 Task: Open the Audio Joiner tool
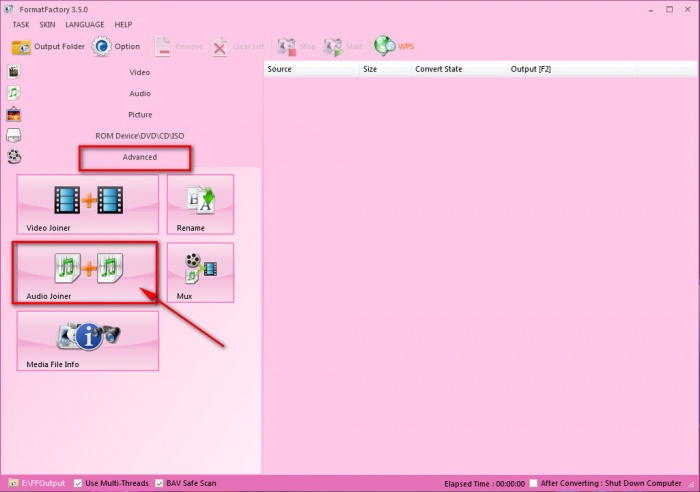(88, 272)
